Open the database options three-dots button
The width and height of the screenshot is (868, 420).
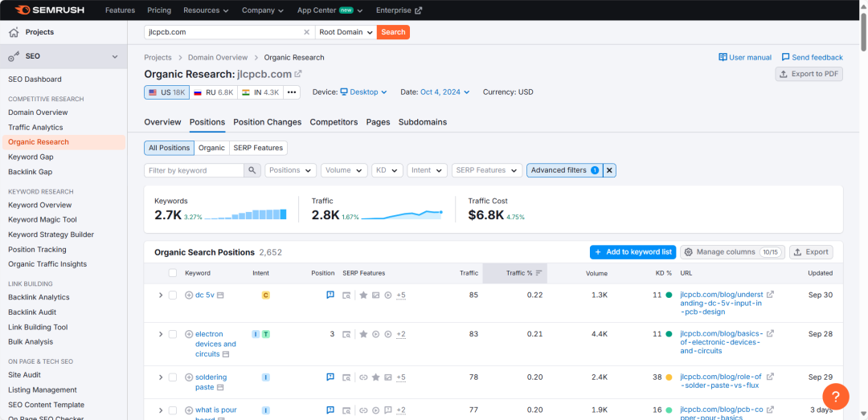point(292,92)
